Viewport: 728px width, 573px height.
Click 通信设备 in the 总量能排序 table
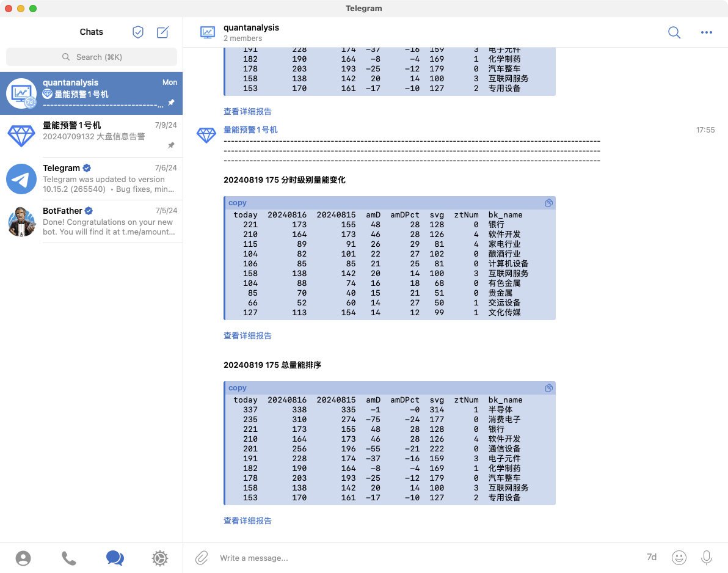tap(504, 449)
